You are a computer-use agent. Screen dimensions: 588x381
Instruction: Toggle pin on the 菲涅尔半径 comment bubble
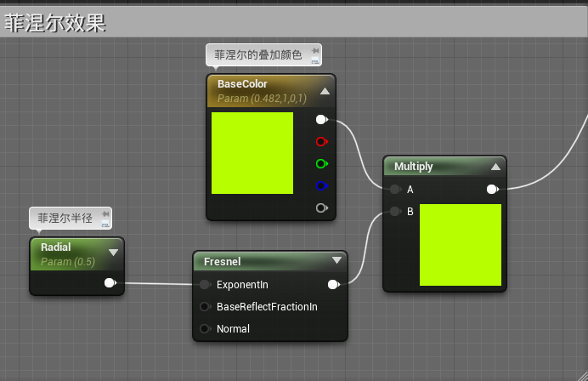105,214
